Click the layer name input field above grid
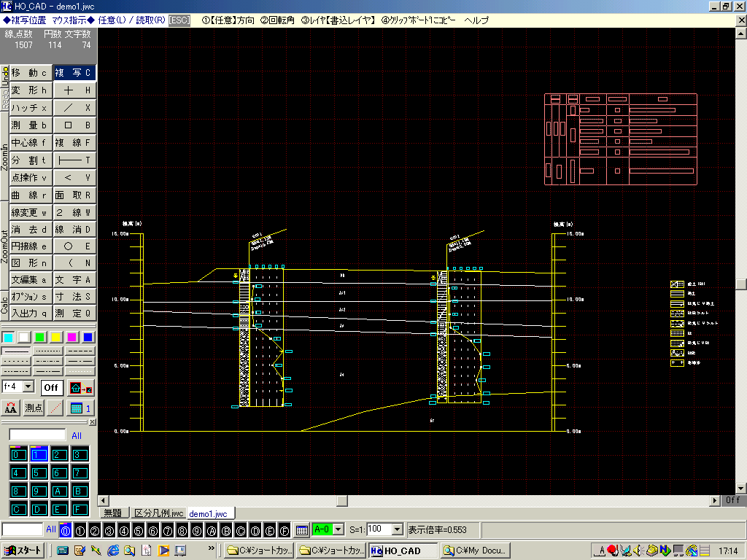The height and width of the screenshot is (560, 747). (38, 435)
